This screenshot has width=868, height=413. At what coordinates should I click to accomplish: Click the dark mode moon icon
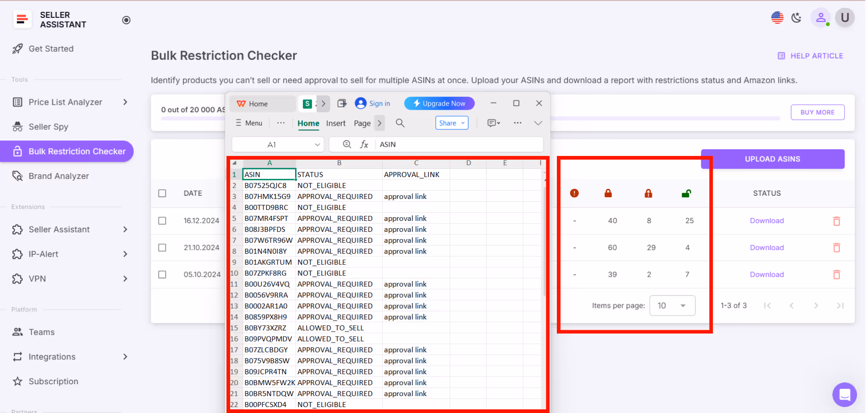(x=797, y=18)
